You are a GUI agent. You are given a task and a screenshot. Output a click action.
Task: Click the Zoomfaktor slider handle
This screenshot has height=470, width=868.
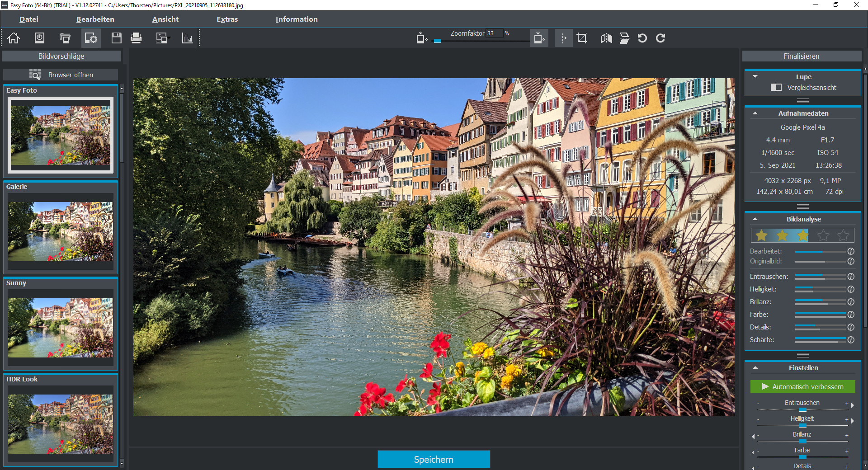[x=438, y=41]
